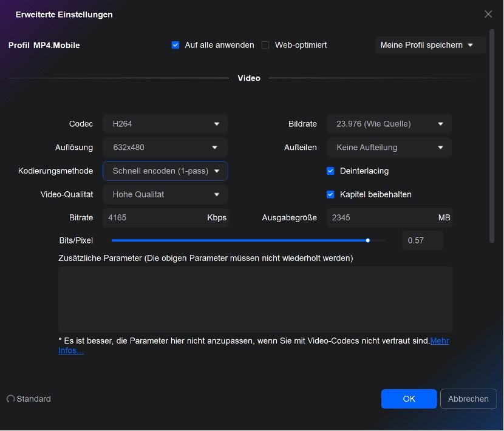Click the Abbrechen button

click(468, 399)
